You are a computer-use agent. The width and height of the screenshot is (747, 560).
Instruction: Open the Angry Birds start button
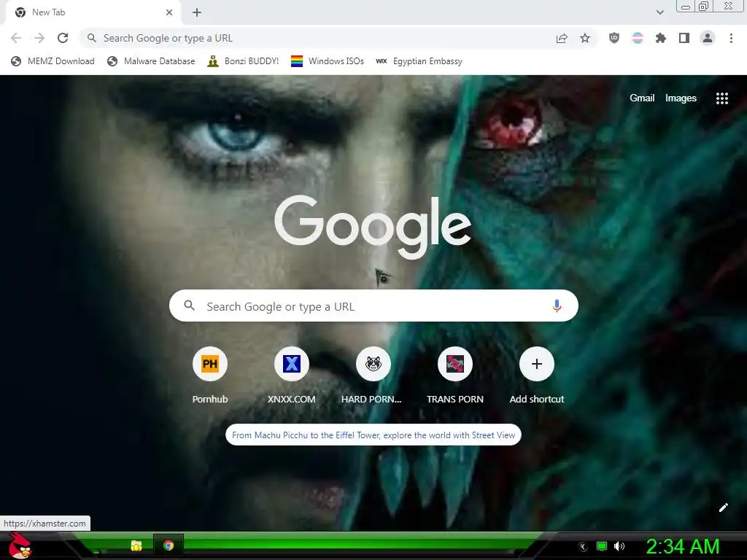pos(20,545)
